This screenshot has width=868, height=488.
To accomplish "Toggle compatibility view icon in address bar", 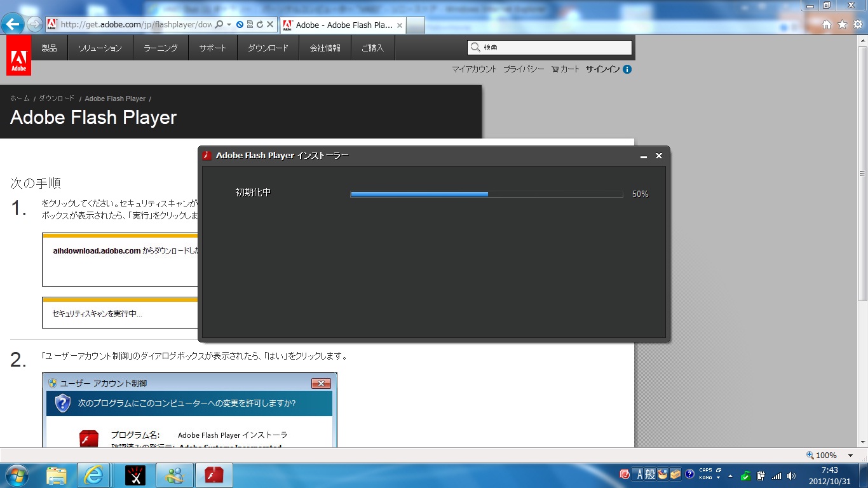I will 250,25.
